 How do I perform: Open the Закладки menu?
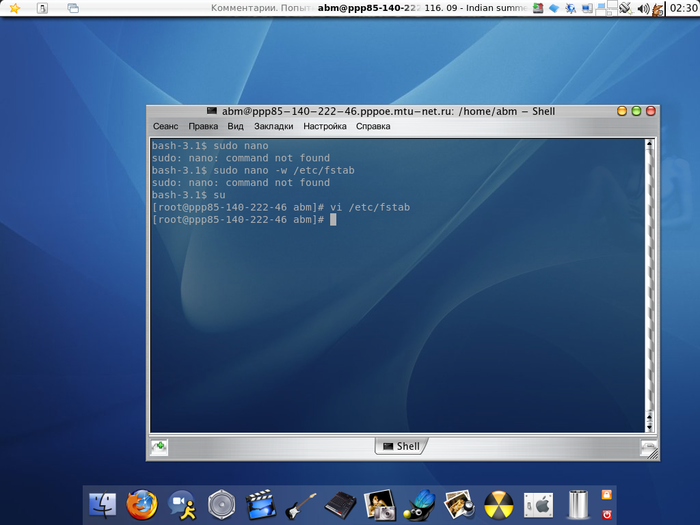pos(274,126)
